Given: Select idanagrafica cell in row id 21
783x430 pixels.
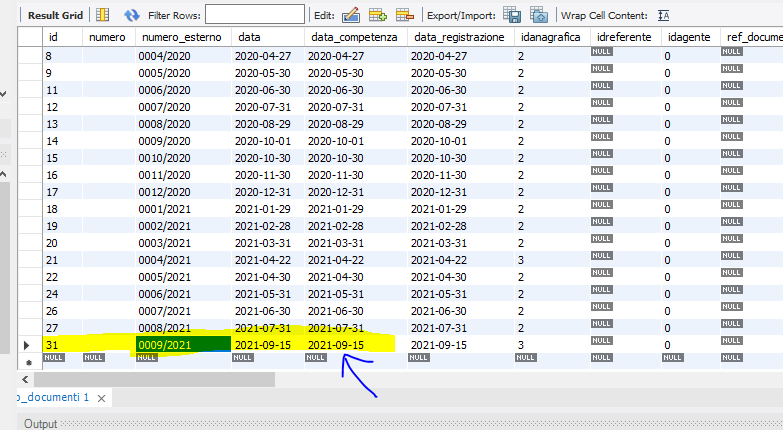Looking at the screenshot, I should tap(552, 260).
